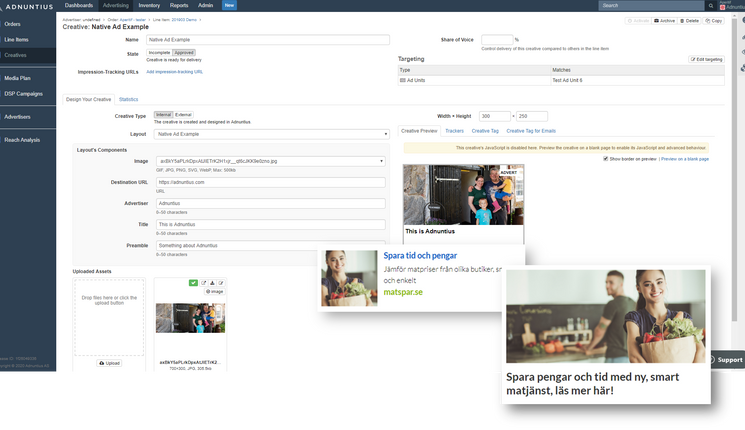Select External creative type
Screen dimensions: 745x430
click(183, 115)
